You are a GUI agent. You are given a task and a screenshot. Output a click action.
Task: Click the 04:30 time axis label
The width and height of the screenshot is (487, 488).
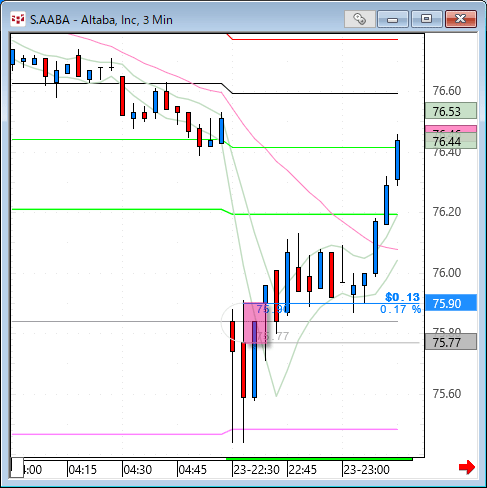[x=137, y=470]
